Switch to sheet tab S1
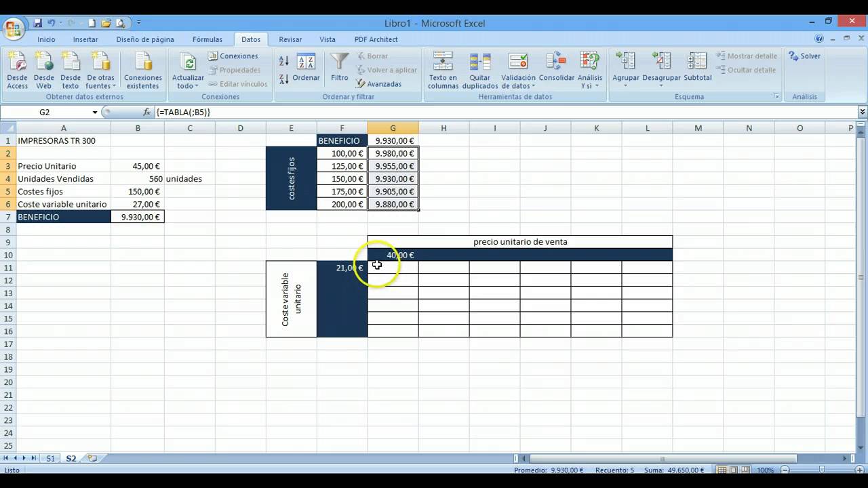 [50, 458]
